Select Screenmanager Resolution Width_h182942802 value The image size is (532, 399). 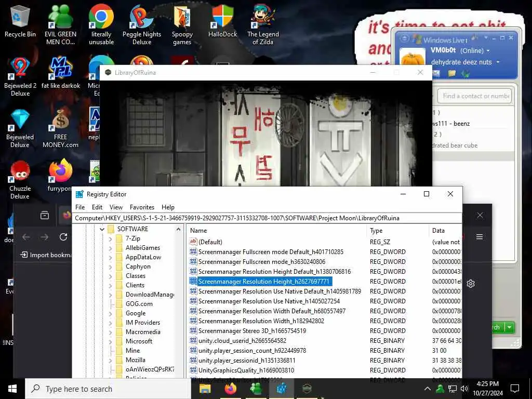(x=261, y=321)
